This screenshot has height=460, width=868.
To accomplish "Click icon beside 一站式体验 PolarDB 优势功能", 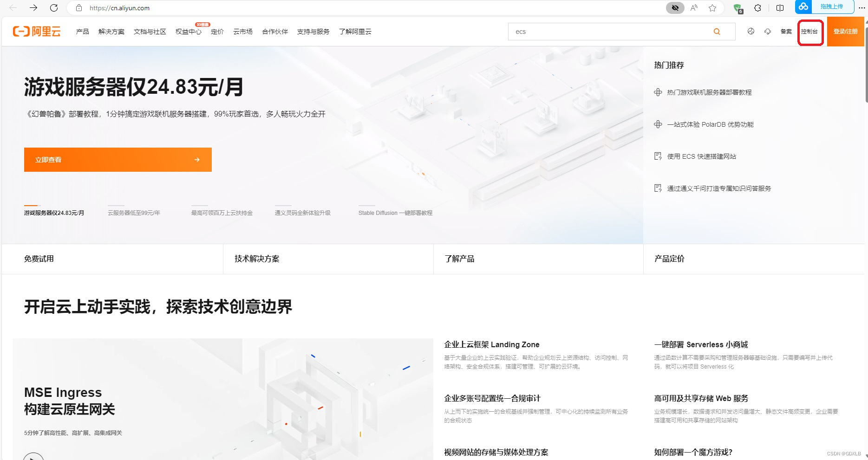I will point(658,124).
